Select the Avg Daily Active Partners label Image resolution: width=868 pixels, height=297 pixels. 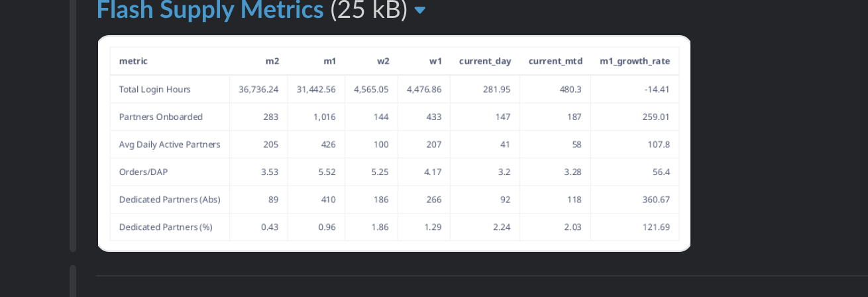[170, 145]
